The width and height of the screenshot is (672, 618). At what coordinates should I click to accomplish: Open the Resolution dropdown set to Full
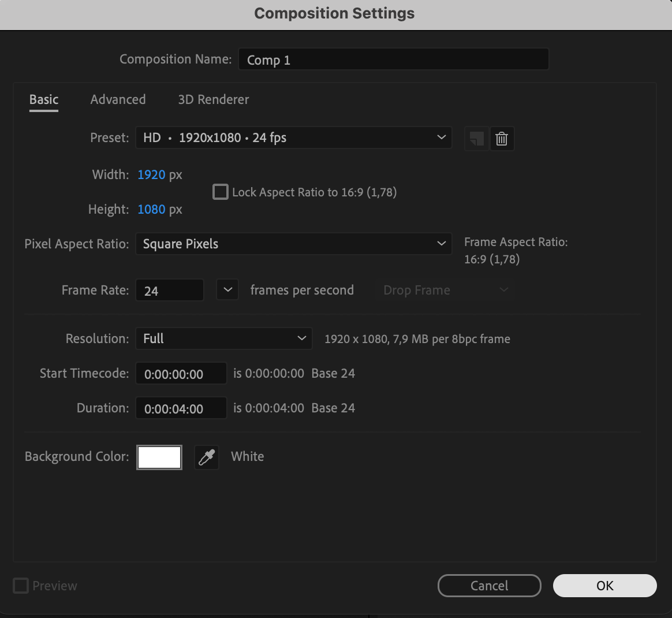[x=223, y=338]
